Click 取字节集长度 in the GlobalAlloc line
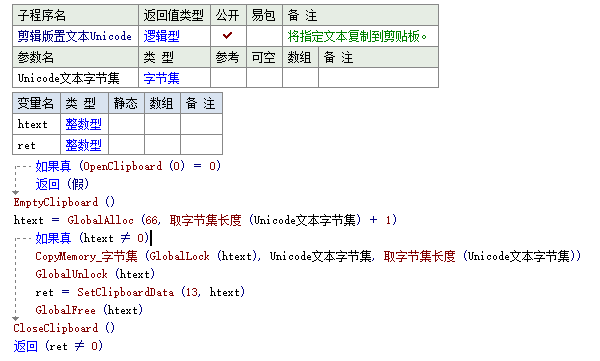600x361 pixels. pos(205,220)
